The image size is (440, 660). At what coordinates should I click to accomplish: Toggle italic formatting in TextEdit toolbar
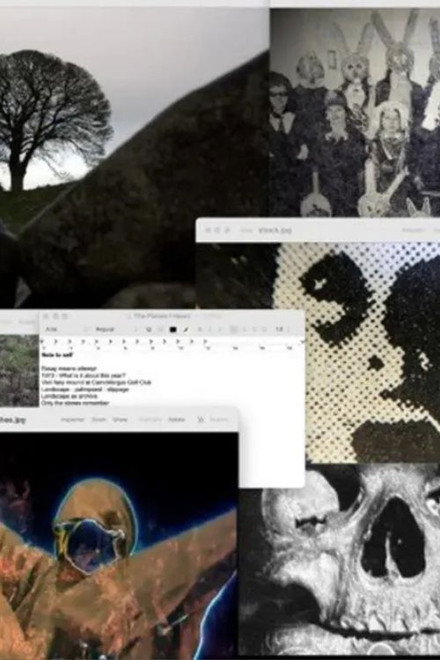point(210,330)
